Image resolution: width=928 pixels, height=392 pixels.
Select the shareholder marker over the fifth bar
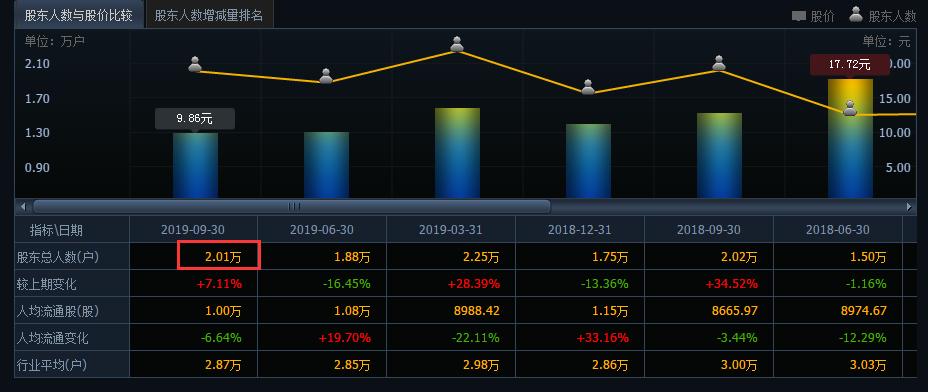click(x=719, y=63)
